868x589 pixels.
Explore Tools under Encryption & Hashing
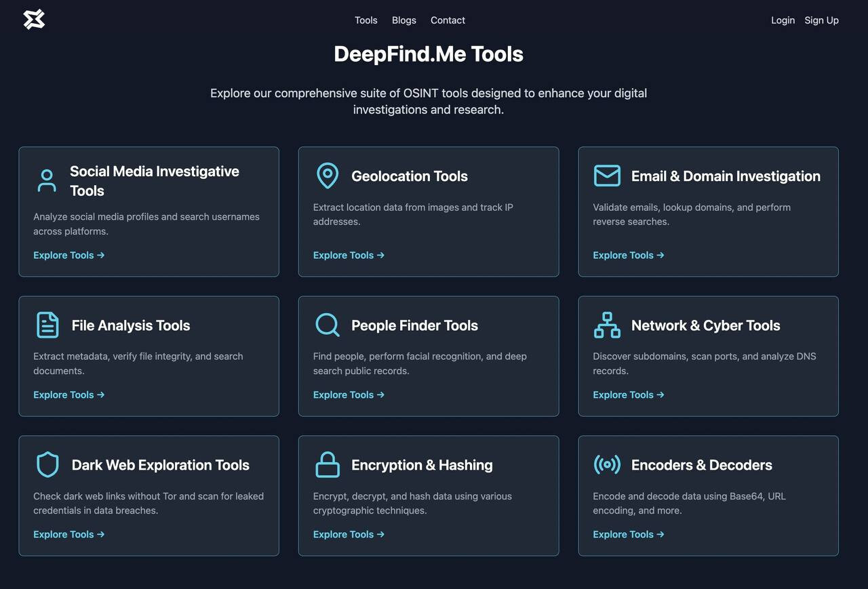click(349, 535)
